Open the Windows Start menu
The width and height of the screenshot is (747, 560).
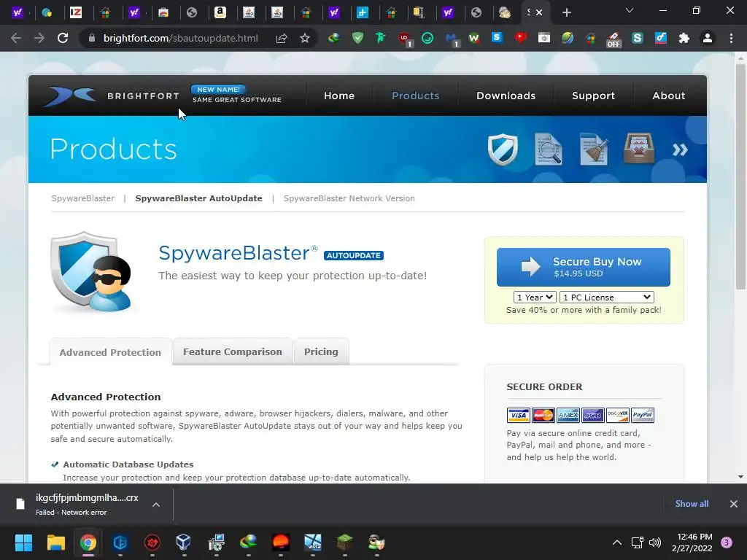23,542
